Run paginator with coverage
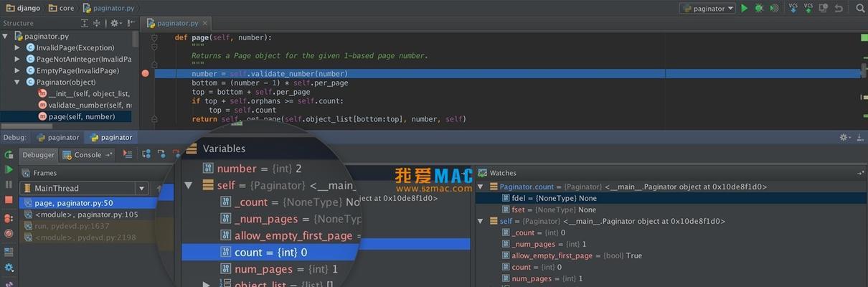Image resolution: width=868 pixels, height=287 pixels. 774,9
